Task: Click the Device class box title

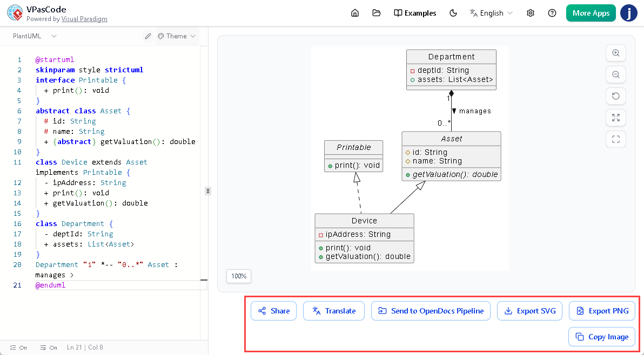Action: (x=364, y=221)
